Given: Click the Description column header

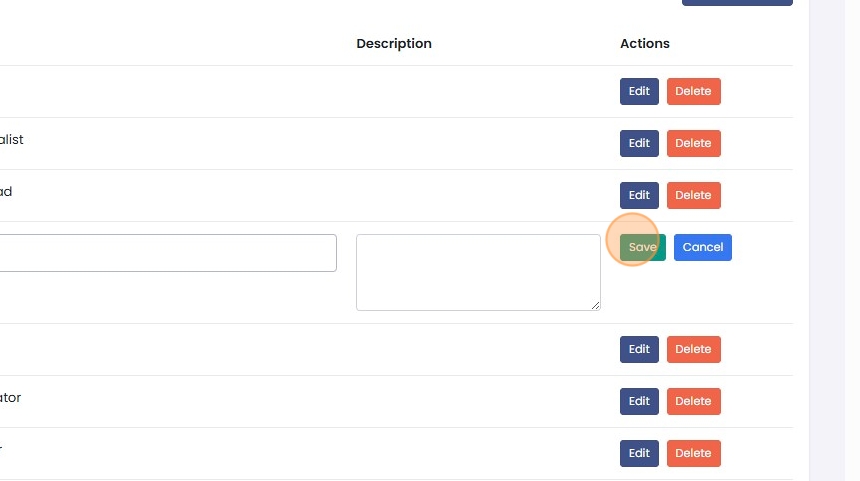Looking at the screenshot, I should 394,44.
